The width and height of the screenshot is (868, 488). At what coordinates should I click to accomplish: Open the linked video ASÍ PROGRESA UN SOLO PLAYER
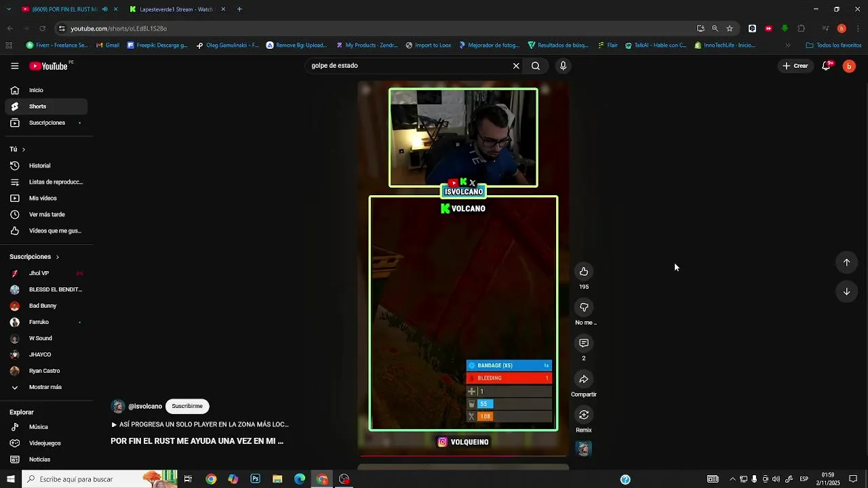coord(200,424)
